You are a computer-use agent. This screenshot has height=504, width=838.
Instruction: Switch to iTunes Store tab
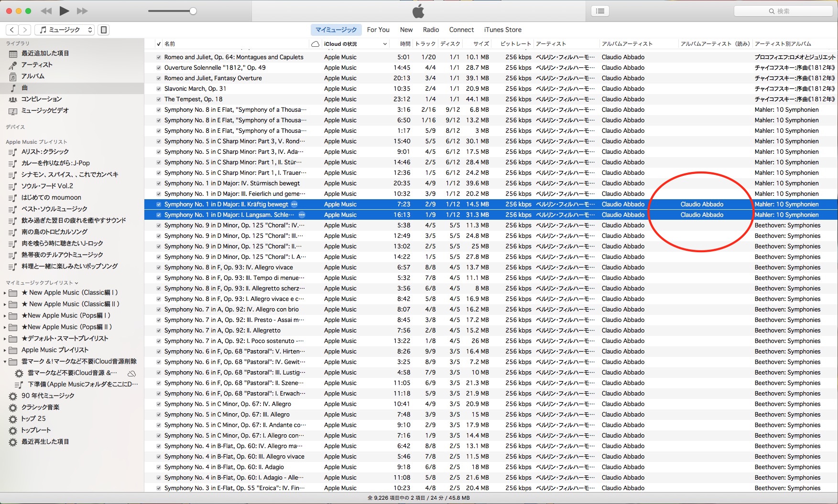(503, 30)
